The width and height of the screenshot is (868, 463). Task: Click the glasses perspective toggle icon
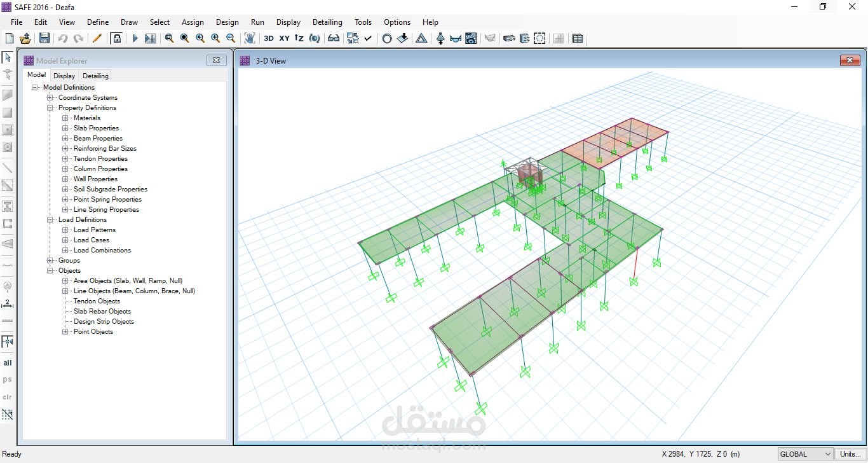334,38
